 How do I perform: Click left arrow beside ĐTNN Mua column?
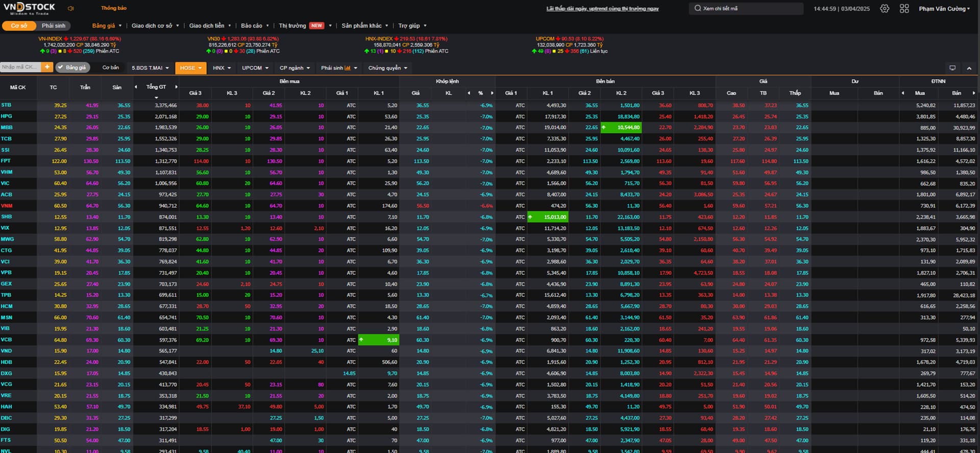pyautogui.click(x=902, y=93)
